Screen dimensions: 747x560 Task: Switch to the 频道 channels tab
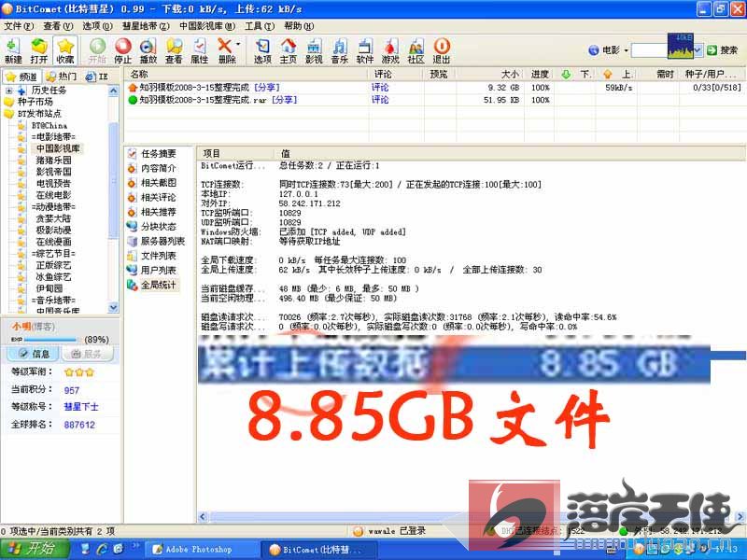tap(22, 77)
